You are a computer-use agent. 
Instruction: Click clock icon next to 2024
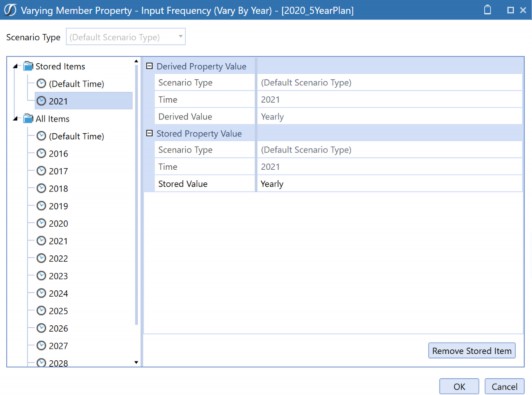tap(41, 293)
